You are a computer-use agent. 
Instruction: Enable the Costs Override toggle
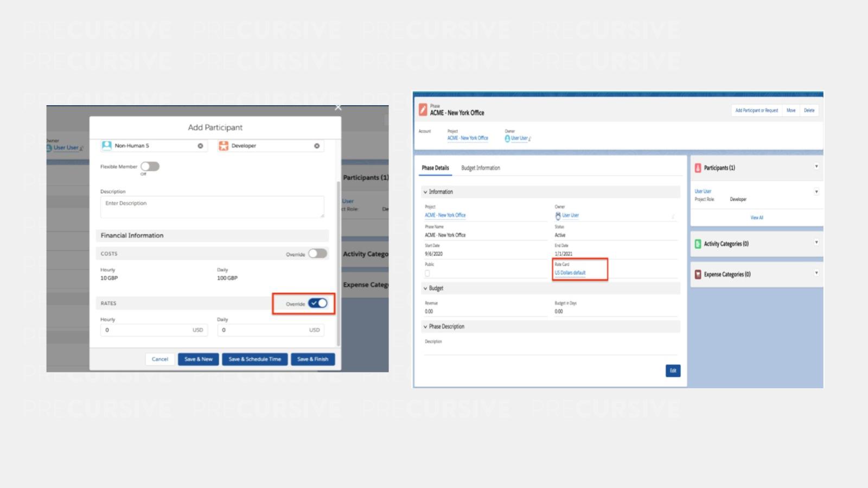(317, 254)
